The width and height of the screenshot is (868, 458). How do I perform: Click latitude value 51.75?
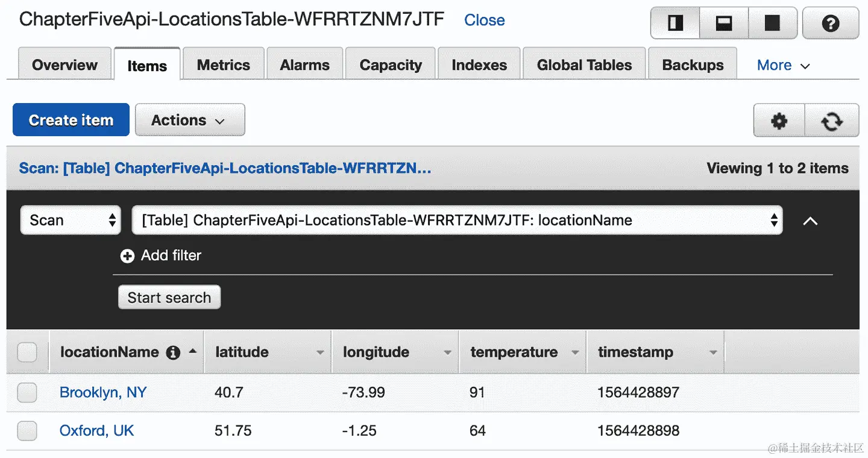point(233,431)
